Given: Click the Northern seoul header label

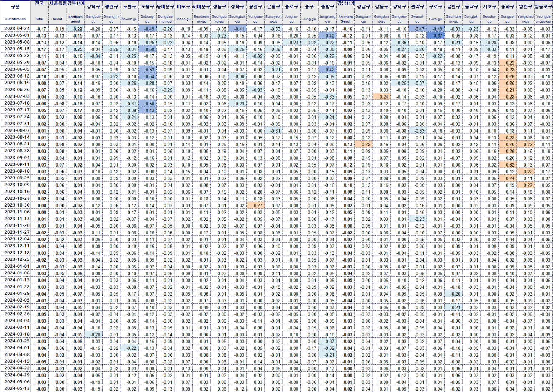Looking at the screenshot, I should click(75, 19).
